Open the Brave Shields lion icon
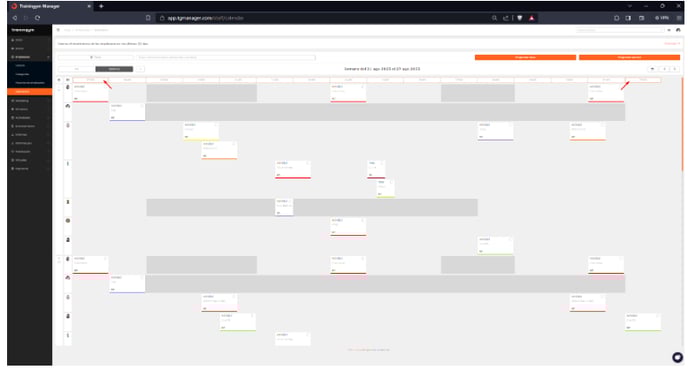688x370 pixels. click(x=520, y=18)
